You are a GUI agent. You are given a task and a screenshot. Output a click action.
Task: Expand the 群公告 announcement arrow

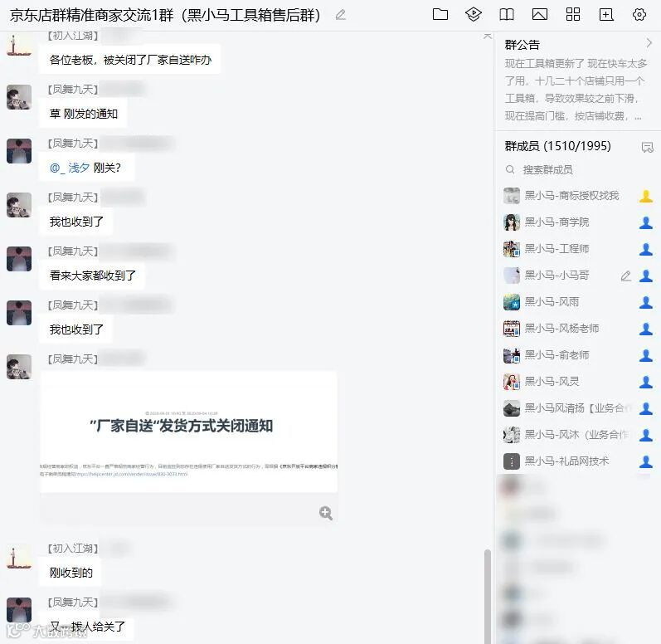(x=649, y=42)
